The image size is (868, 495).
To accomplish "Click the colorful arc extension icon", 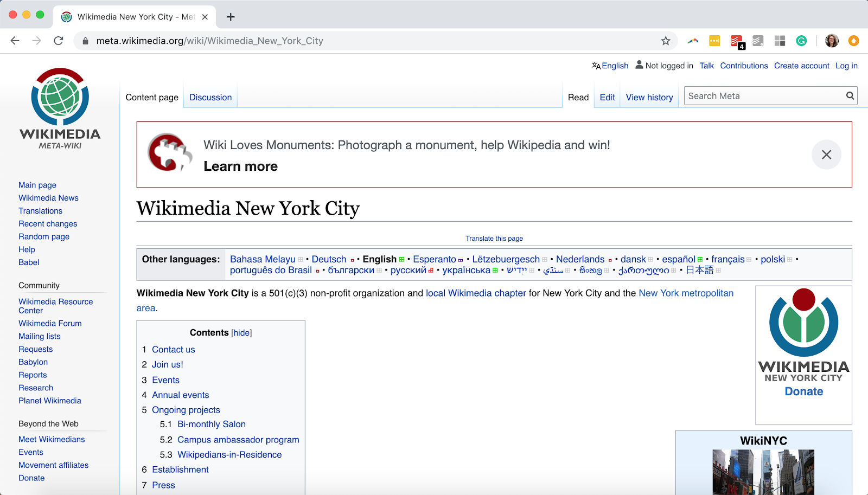I will [693, 41].
